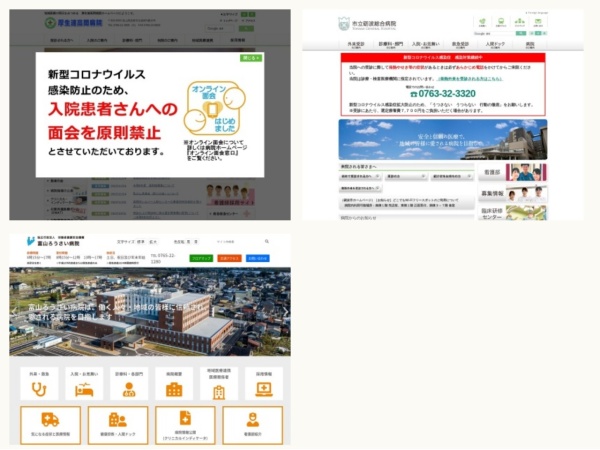Open 地域医療連携 医療関係者 tile
The image size is (600, 450).
click(x=219, y=384)
